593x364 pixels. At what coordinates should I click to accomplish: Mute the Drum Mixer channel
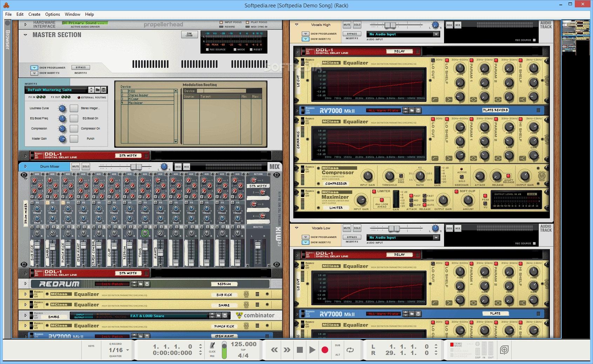(75, 167)
